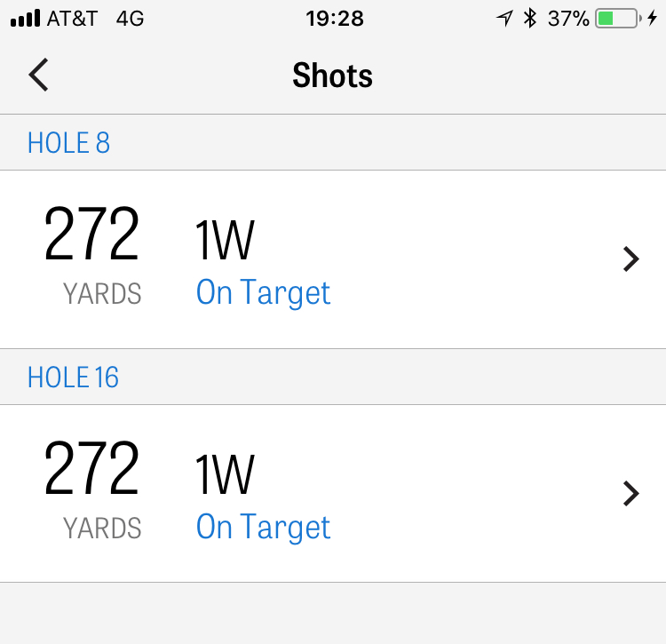This screenshot has width=666, height=644.
Task: Click the Bluetooth status icon
Action: click(x=530, y=19)
